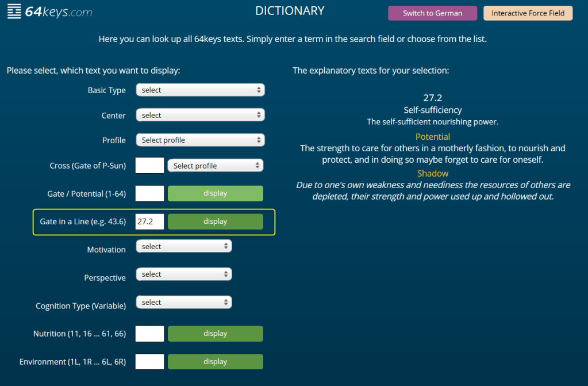Expand the Motivation dropdown
Image resolution: width=588 pixels, height=386 pixels.
pyautogui.click(x=183, y=247)
